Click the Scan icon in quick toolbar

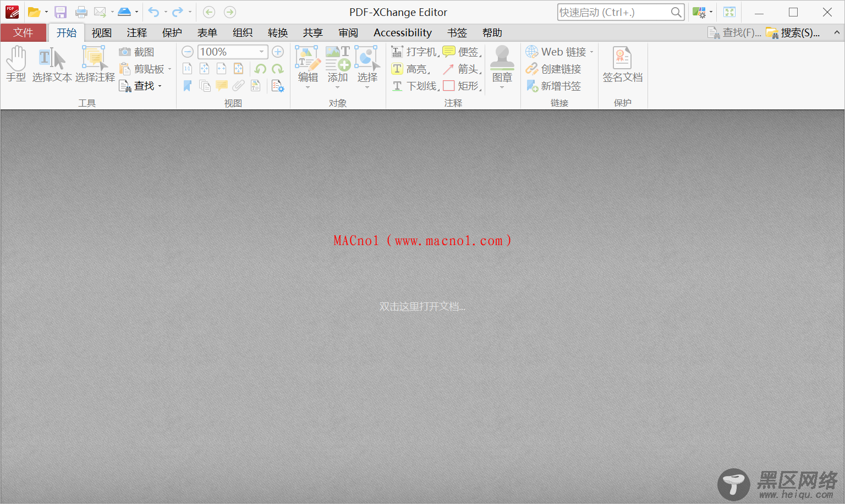click(x=125, y=12)
